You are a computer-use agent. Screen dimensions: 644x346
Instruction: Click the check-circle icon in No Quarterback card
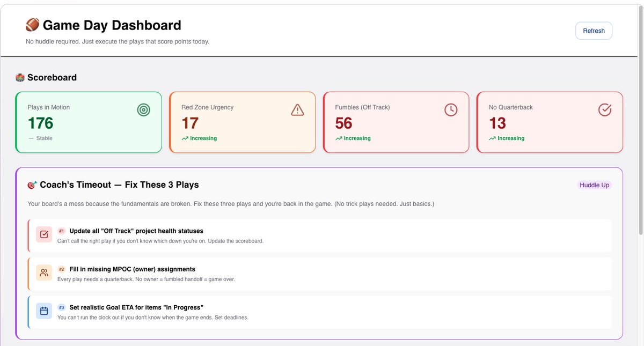pos(605,109)
